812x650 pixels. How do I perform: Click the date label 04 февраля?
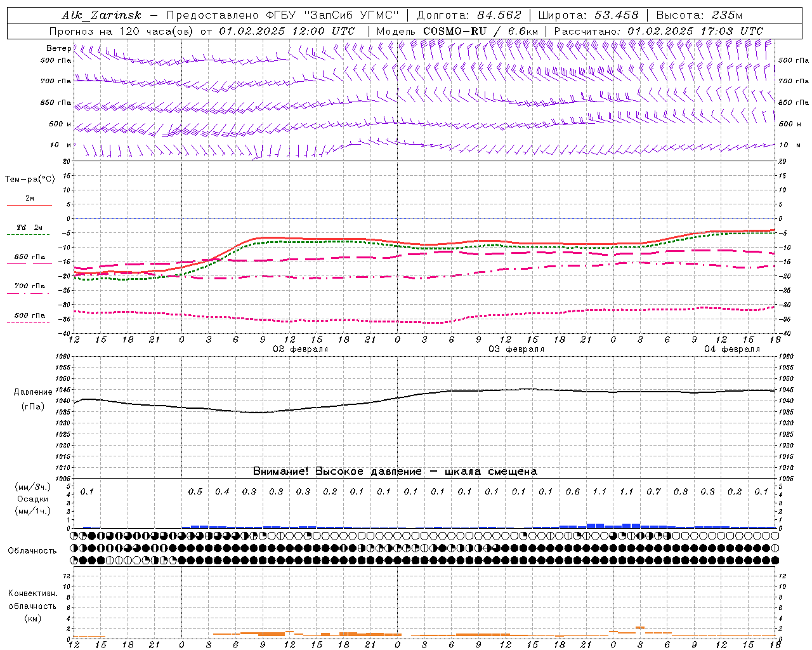pyautogui.click(x=732, y=349)
